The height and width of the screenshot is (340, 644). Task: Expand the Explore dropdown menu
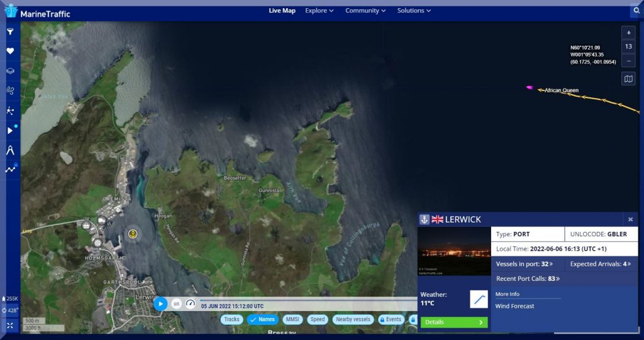click(319, 11)
